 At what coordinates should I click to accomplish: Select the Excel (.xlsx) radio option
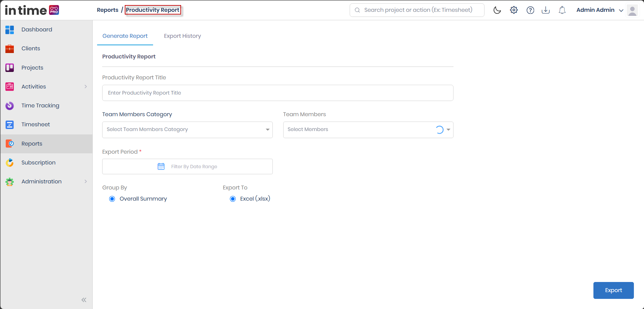233,199
